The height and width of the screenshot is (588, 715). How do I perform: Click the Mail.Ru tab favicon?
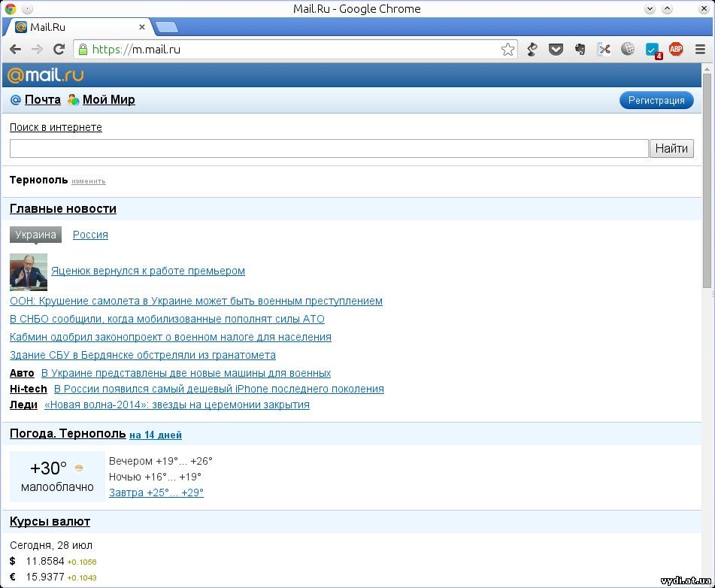[x=21, y=27]
